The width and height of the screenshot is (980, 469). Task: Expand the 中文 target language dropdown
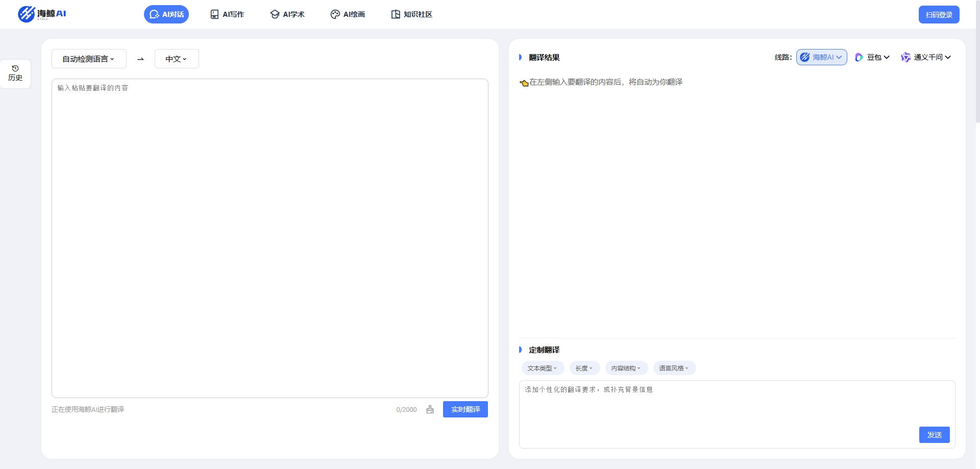point(177,59)
